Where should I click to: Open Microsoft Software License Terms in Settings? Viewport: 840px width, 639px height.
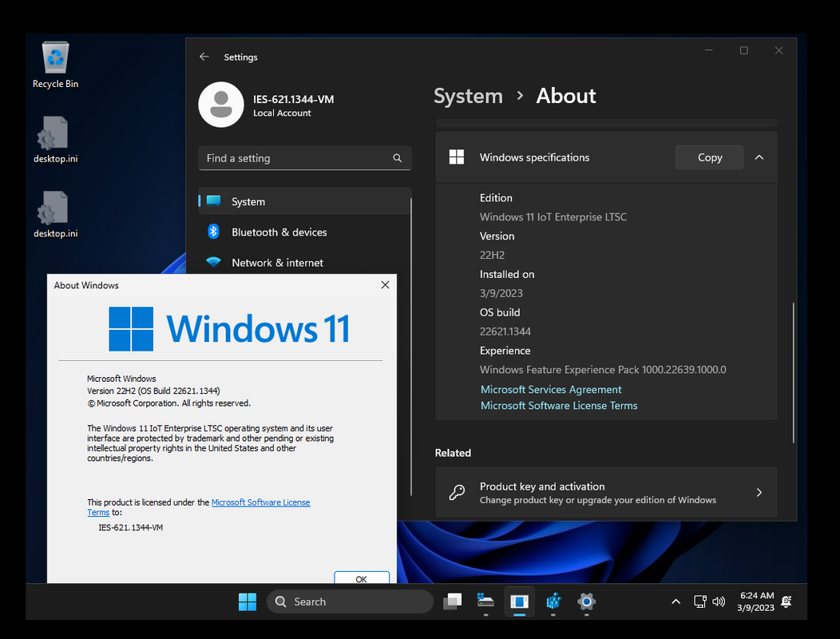click(559, 405)
